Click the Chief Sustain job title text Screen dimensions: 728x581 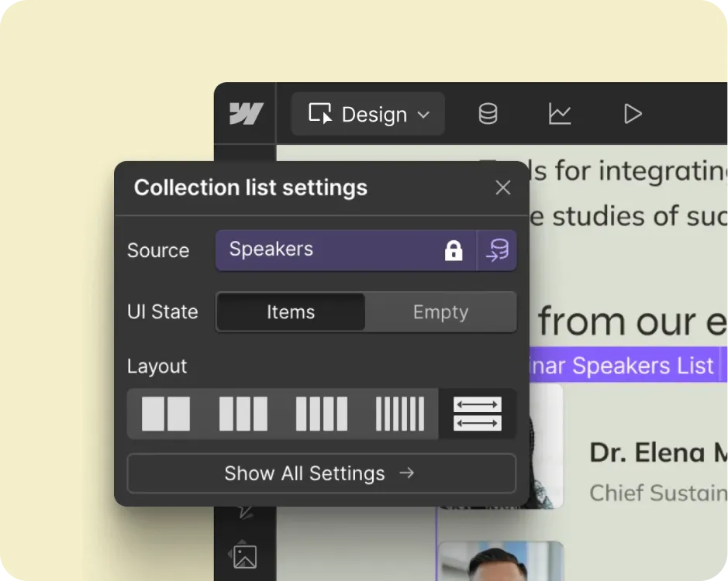click(x=658, y=493)
